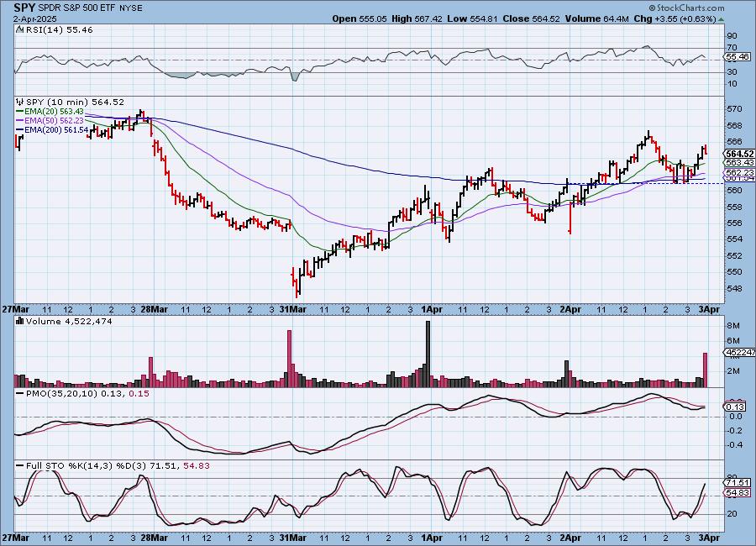Click the 6M level on the volume axis
756x546 pixels.
point(733,340)
